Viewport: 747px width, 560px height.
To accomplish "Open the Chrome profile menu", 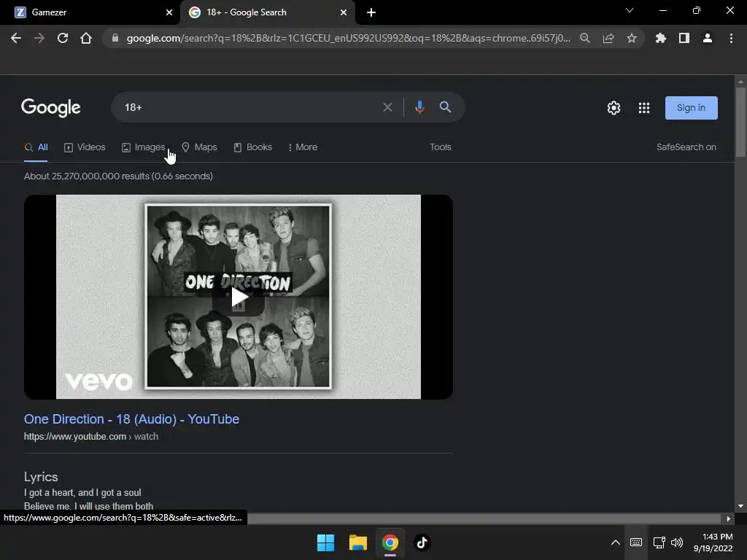I will pyautogui.click(x=708, y=38).
